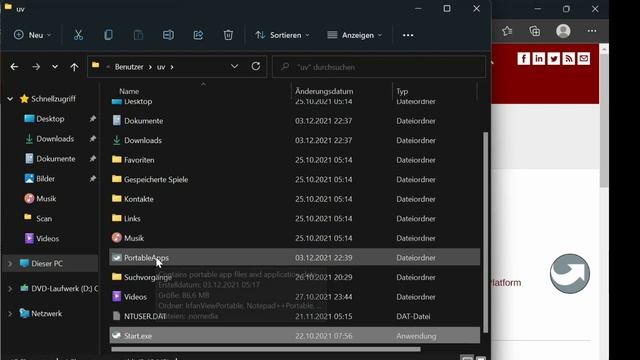Sort by Typ column header
Image resolution: width=640 pixels, height=360 pixels.
(402, 91)
